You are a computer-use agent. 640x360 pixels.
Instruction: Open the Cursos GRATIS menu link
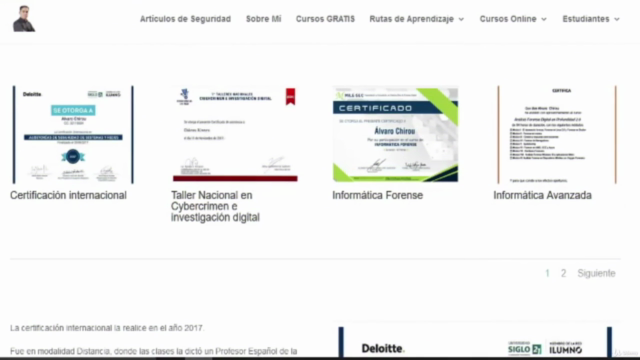pyautogui.click(x=325, y=19)
